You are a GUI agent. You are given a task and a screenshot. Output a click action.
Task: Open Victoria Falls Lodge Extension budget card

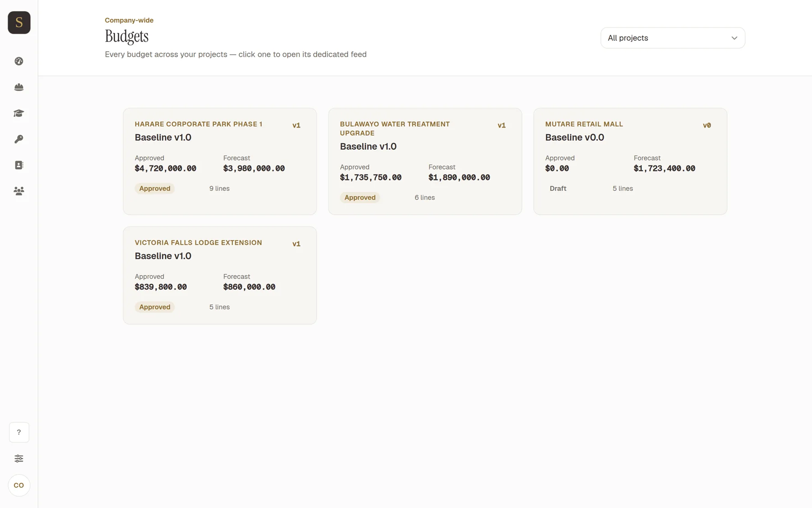[220, 275]
